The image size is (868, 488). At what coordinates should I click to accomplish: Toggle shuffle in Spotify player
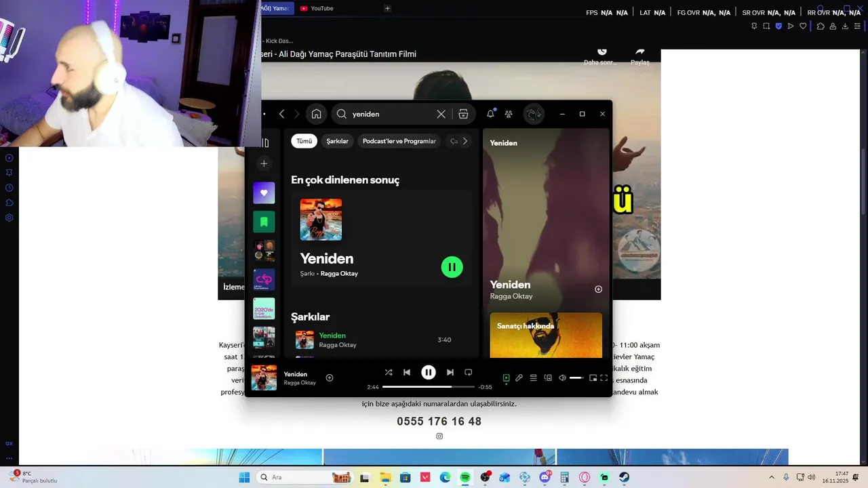pyautogui.click(x=389, y=372)
